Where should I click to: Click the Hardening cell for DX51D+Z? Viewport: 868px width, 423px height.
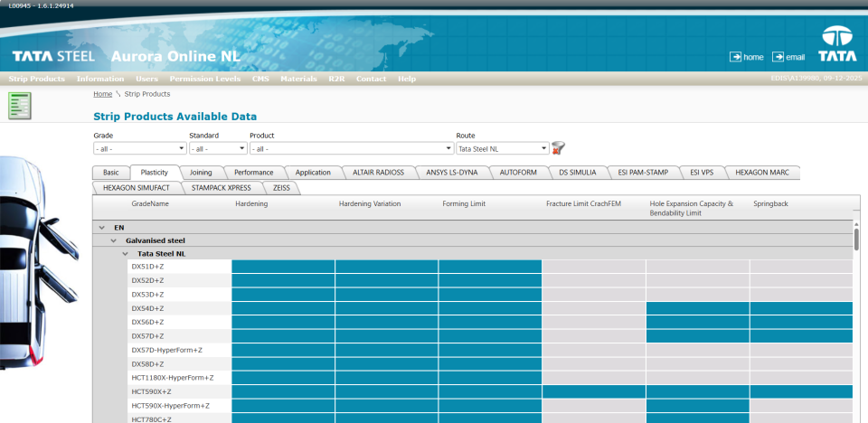pos(283,267)
